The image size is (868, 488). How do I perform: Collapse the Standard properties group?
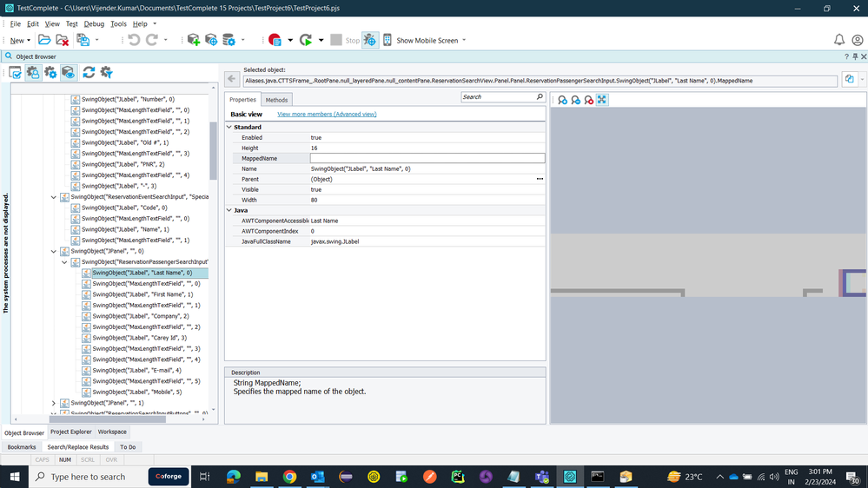[229, 127]
